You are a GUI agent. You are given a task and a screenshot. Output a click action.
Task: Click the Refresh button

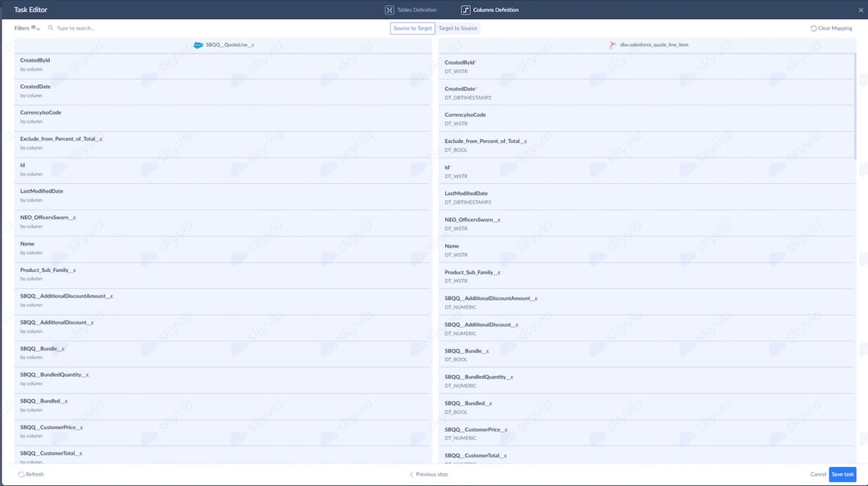tap(31, 474)
